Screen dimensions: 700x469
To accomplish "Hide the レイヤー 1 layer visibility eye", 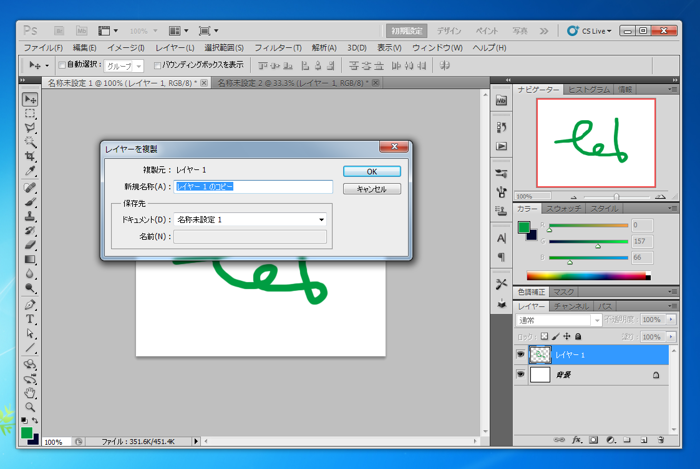I will point(521,354).
